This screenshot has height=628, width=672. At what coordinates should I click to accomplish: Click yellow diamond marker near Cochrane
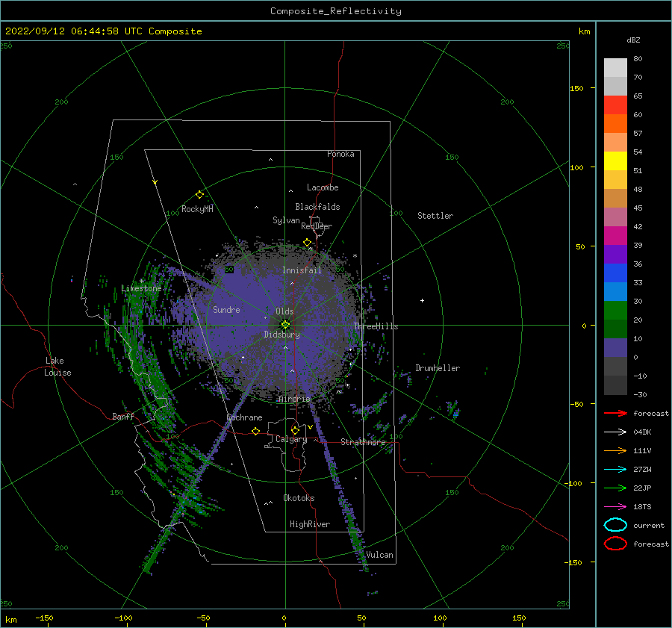[x=255, y=431]
